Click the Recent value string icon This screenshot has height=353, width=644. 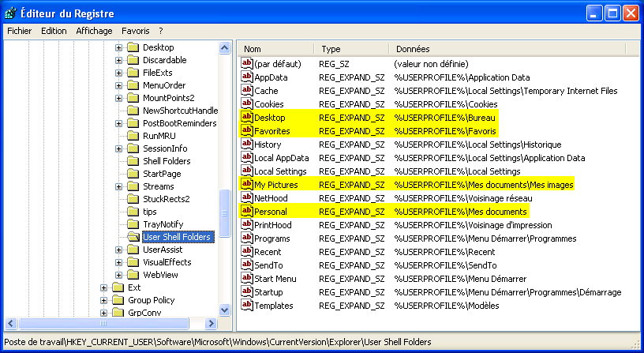(x=246, y=251)
